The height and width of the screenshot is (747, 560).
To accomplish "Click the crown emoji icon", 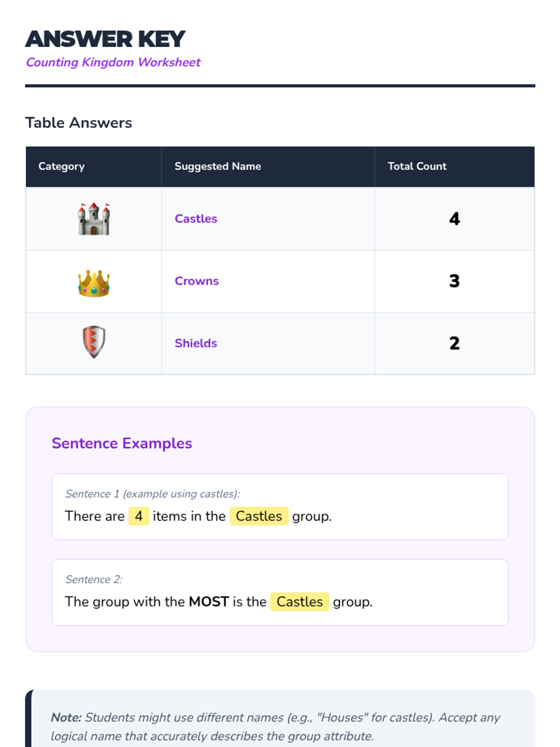I will (94, 283).
